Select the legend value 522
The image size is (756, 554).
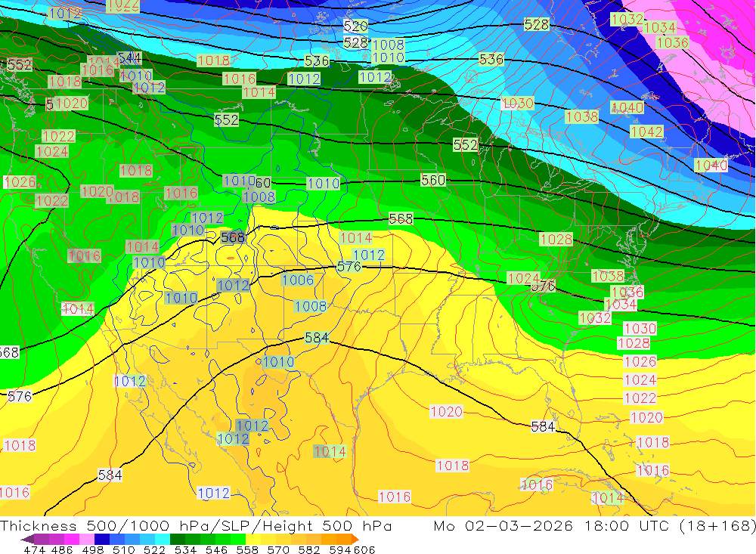(154, 549)
